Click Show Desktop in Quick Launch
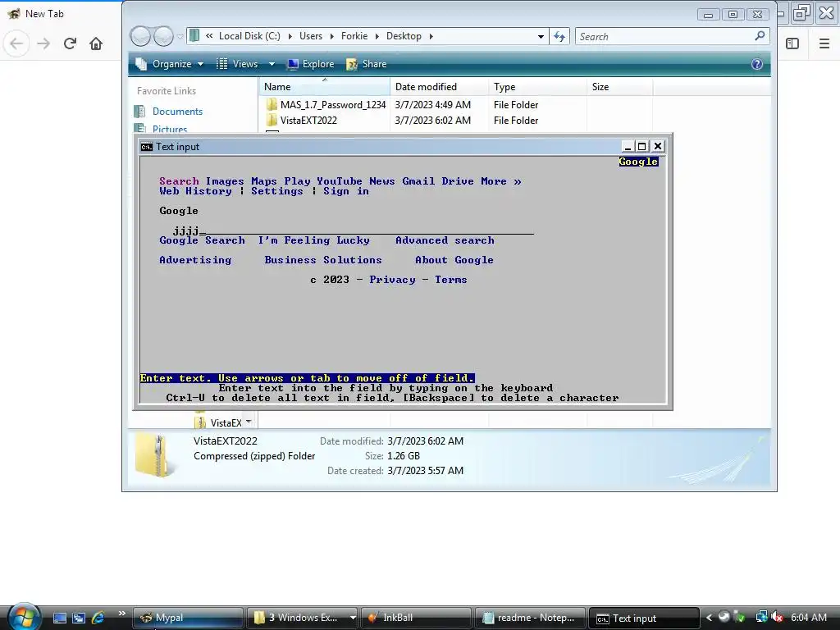 coord(59,618)
